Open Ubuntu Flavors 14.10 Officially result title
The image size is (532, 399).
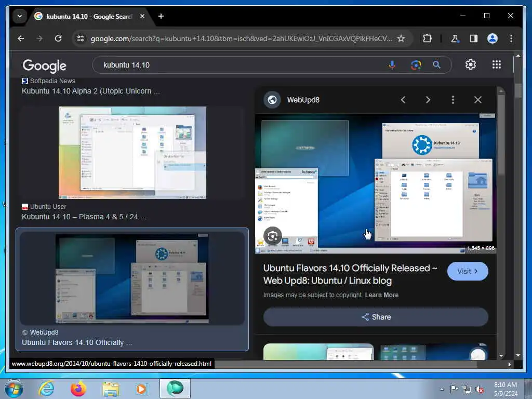pos(77,342)
